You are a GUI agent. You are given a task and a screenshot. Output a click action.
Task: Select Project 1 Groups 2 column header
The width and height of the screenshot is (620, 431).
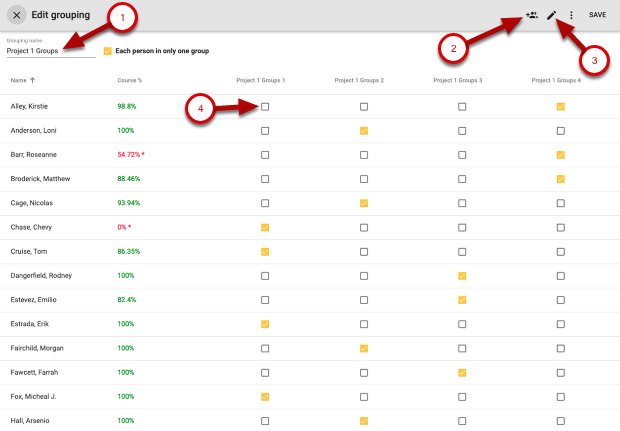point(359,79)
